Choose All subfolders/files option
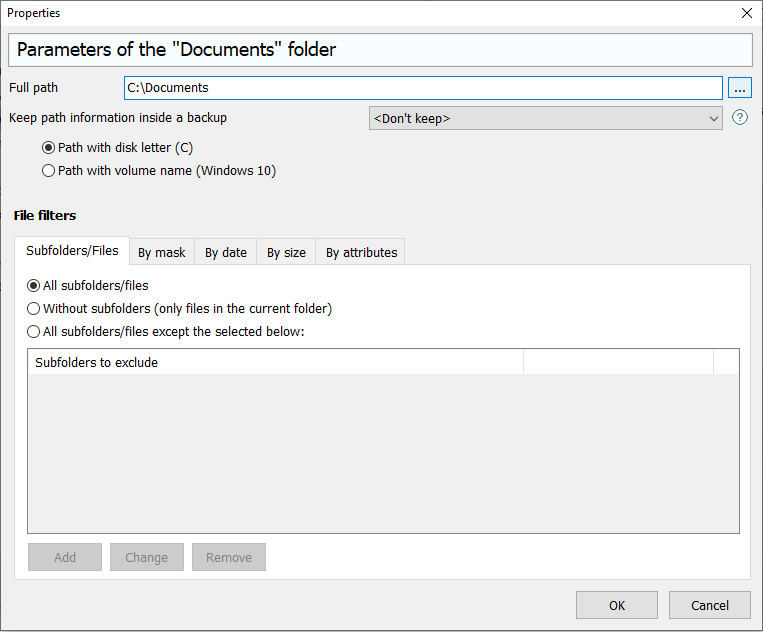Image resolution: width=763 pixels, height=632 pixels. coord(88,286)
